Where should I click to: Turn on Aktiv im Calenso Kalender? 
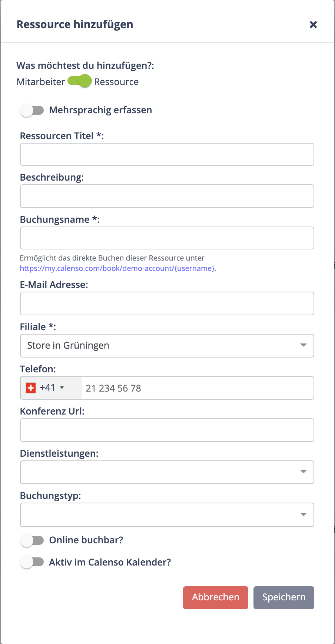(32, 562)
